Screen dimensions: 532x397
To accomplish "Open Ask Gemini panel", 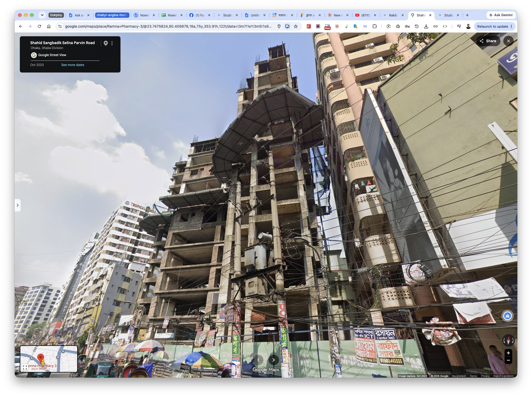I will tap(501, 15).
